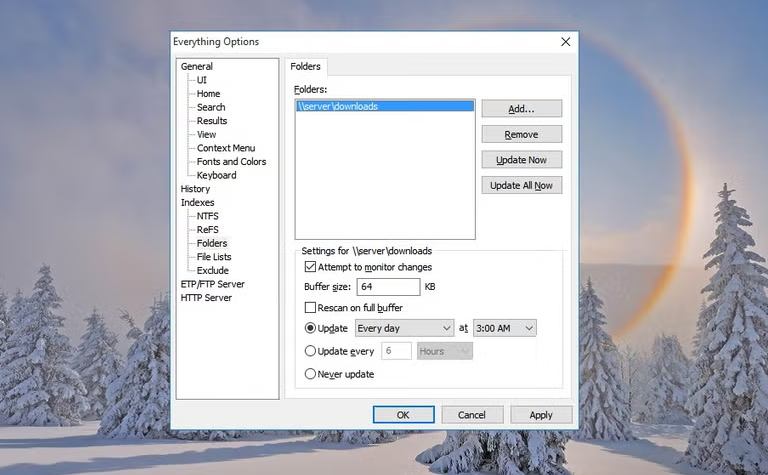This screenshot has height=475, width=768.
Task: Apply the folder index settings
Action: click(541, 415)
